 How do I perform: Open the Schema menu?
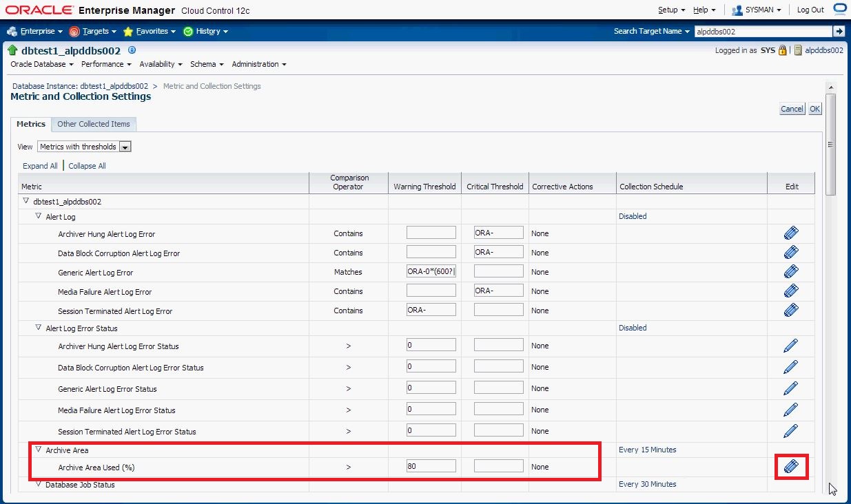(207, 64)
